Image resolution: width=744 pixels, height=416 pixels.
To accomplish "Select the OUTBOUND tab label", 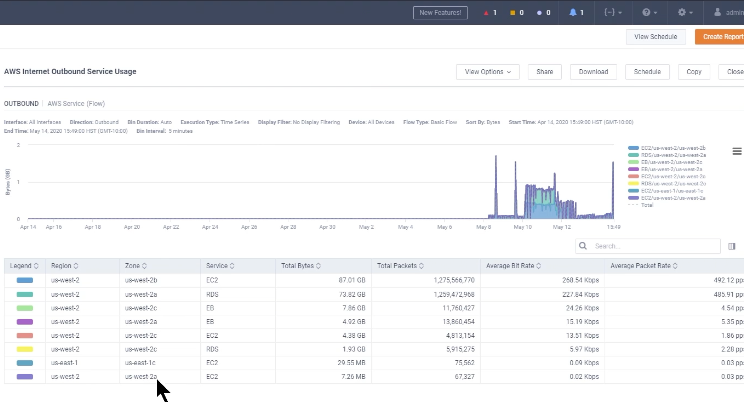I will 21,103.
